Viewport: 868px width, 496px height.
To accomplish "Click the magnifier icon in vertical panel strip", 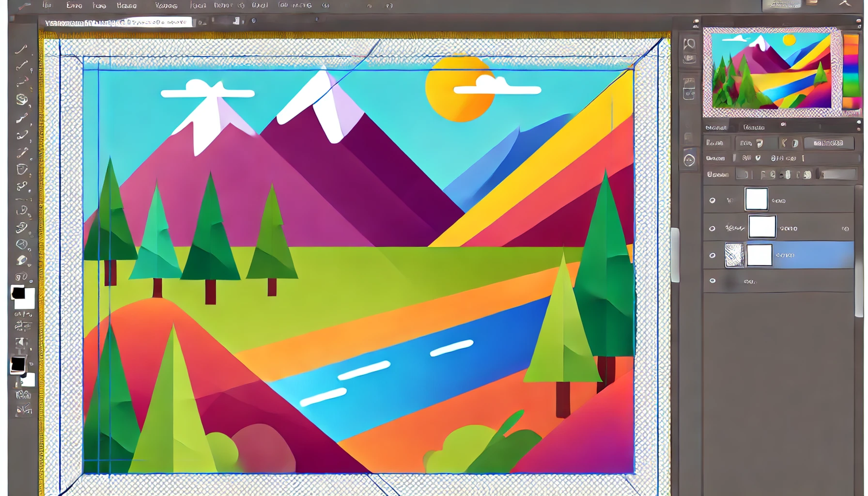I will click(689, 44).
